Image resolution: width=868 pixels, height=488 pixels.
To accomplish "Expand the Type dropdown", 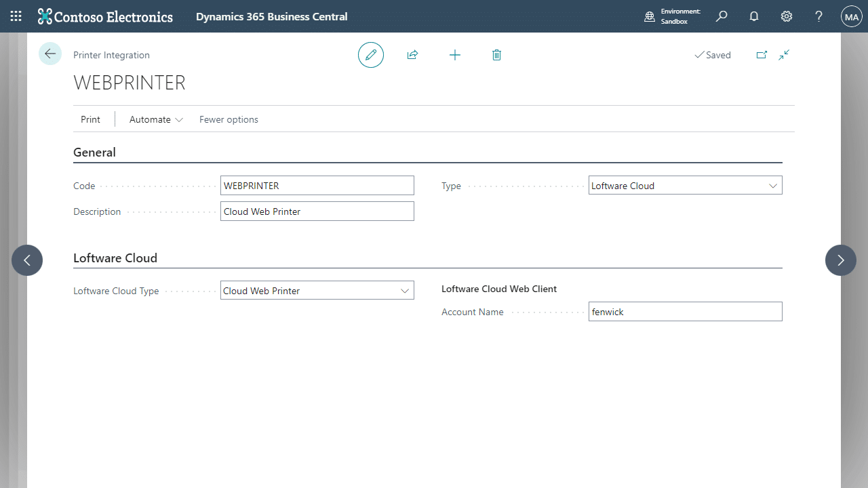I will coord(772,186).
